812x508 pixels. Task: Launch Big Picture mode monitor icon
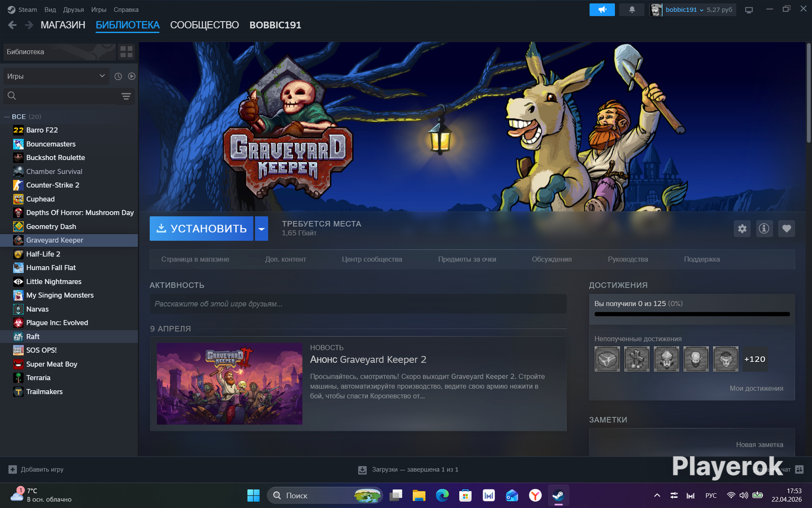tap(749, 10)
